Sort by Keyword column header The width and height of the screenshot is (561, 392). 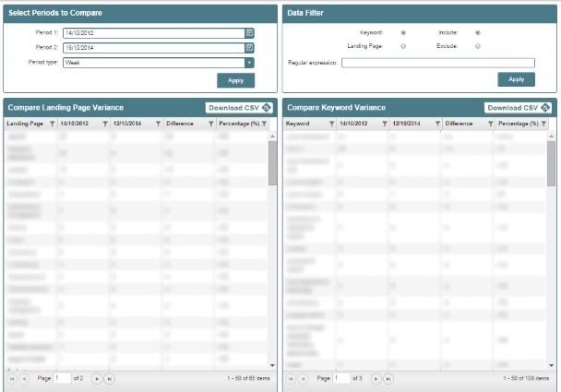[298, 124]
